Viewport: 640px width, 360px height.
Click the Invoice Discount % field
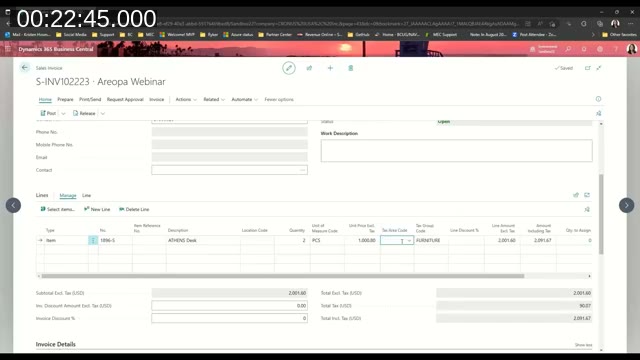coord(229,318)
